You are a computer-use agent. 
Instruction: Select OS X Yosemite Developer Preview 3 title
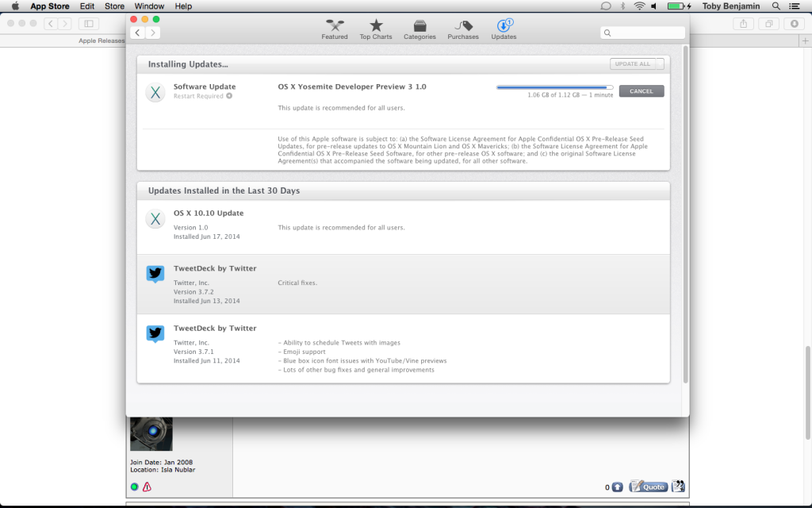[x=352, y=87]
